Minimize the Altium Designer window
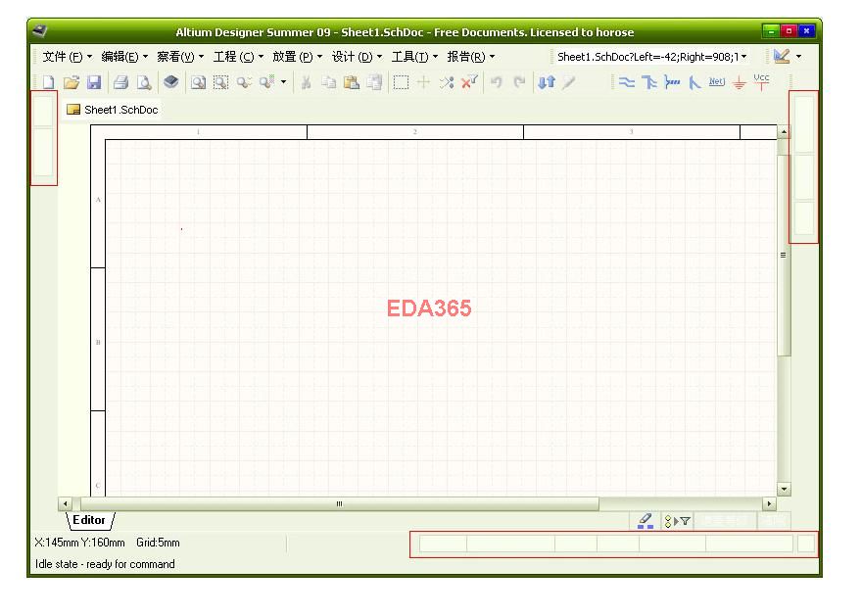 (x=771, y=31)
